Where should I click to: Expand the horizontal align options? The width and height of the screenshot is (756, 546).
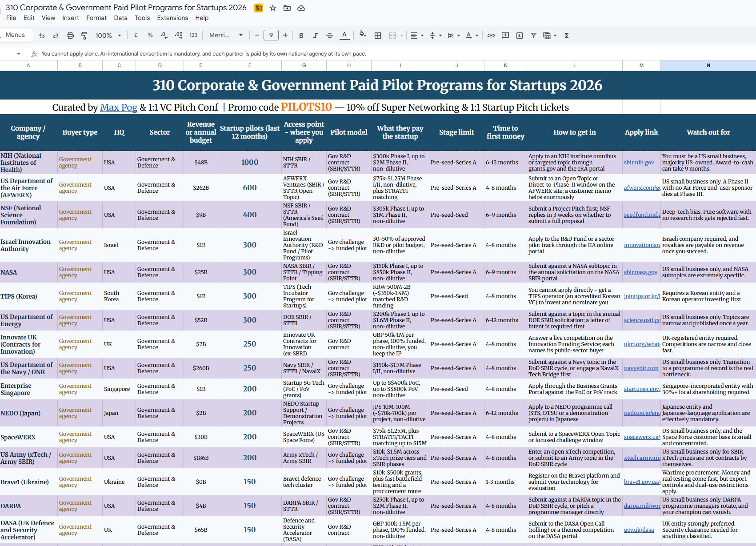click(417, 36)
